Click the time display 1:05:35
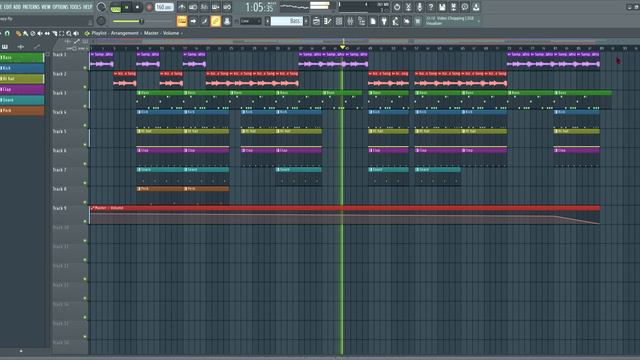 (259, 7)
